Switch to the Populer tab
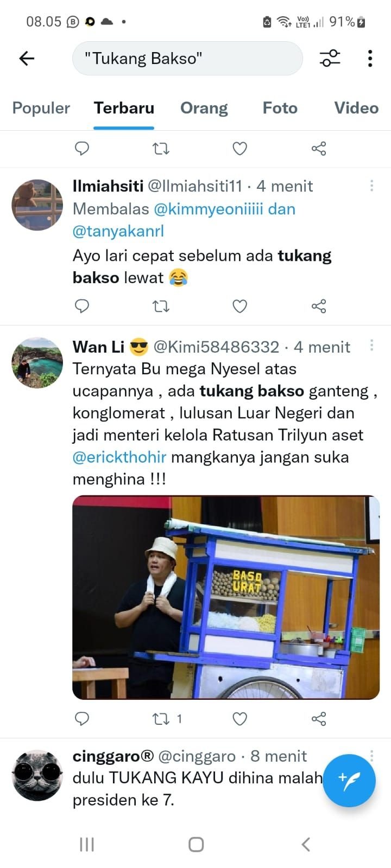This screenshot has height=868, width=391. [x=41, y=108]
